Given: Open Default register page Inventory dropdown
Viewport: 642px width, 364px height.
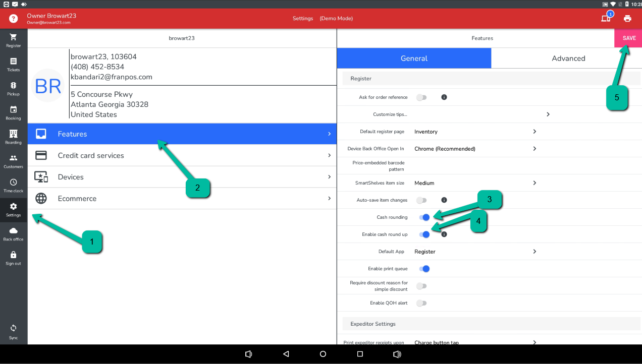Looking at the screenshot, I should tap(474, 132).
